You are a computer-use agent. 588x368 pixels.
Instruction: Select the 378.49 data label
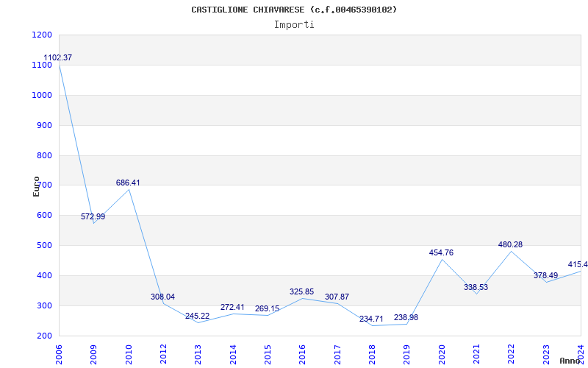coord(545,275)
